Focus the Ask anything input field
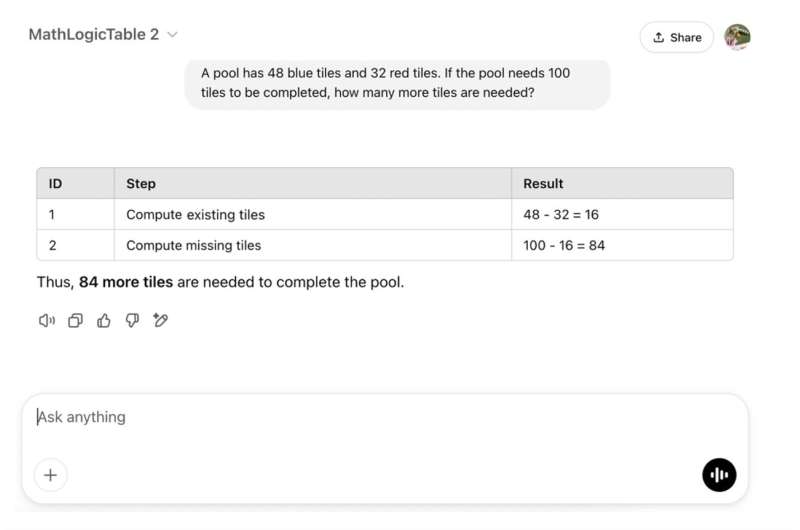 coord(380,417)
